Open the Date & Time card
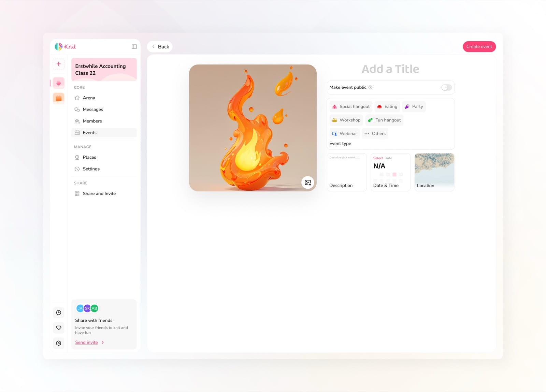This screenshot has height=392, width=546. (x=390, y=172)
